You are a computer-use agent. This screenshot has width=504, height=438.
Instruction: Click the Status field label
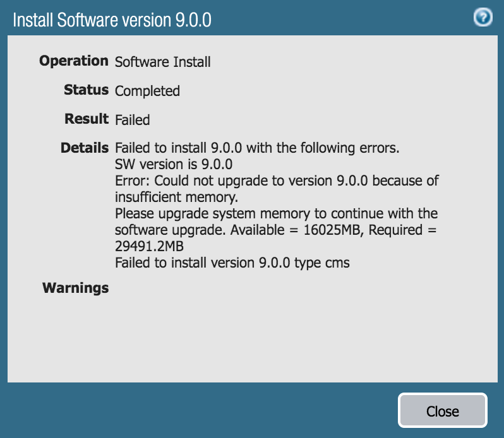pyautogui.click(x=86, y=90)
